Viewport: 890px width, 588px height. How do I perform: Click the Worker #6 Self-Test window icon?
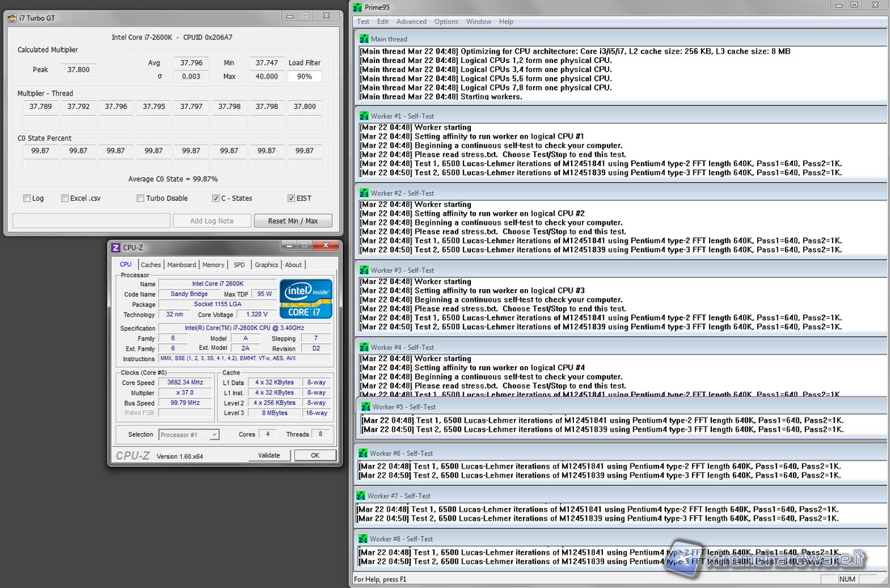(363, 453)
